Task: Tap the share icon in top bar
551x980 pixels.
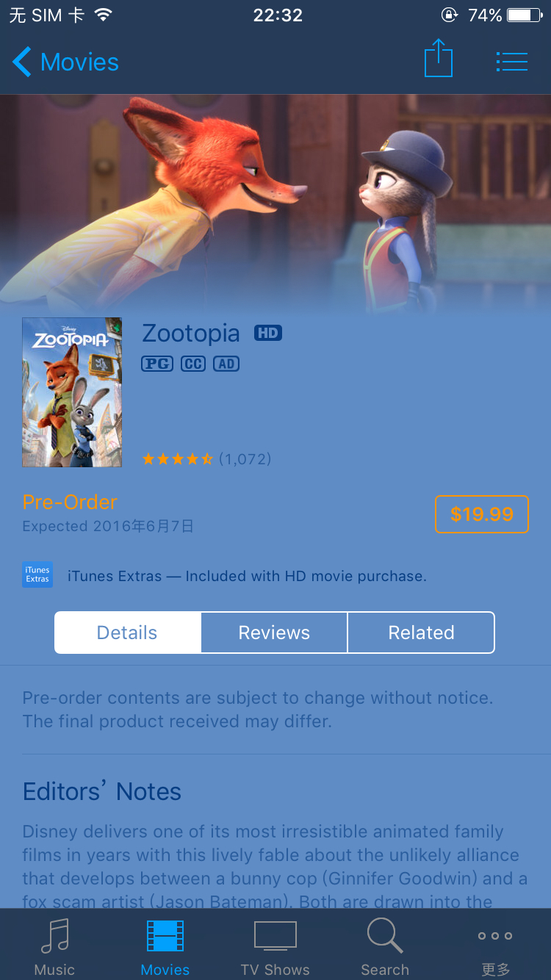Action: (439, 58)
